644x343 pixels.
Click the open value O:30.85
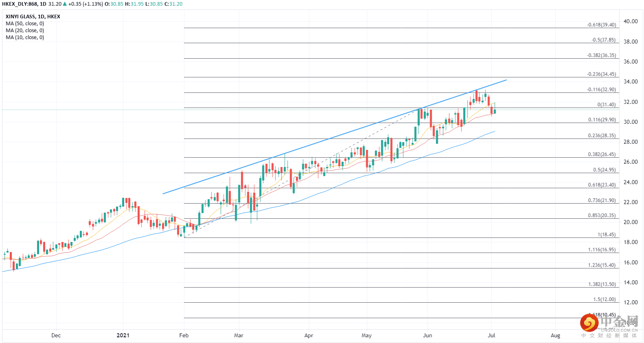coord(114,4)
